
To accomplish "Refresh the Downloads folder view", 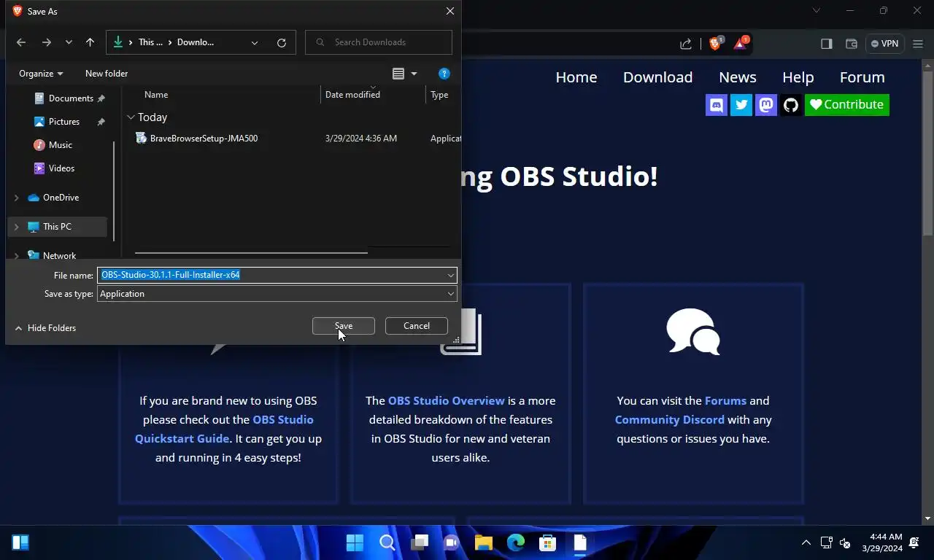I will [282, 42].
